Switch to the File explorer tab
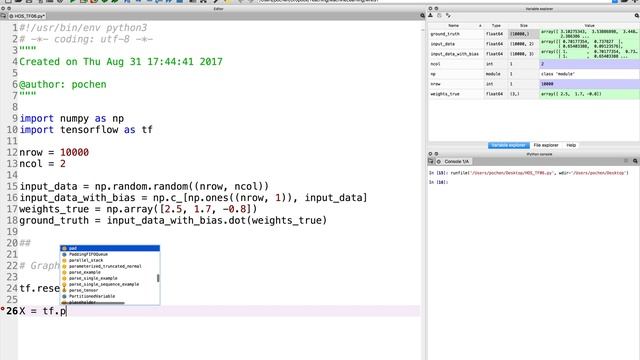 coord(546,145)
